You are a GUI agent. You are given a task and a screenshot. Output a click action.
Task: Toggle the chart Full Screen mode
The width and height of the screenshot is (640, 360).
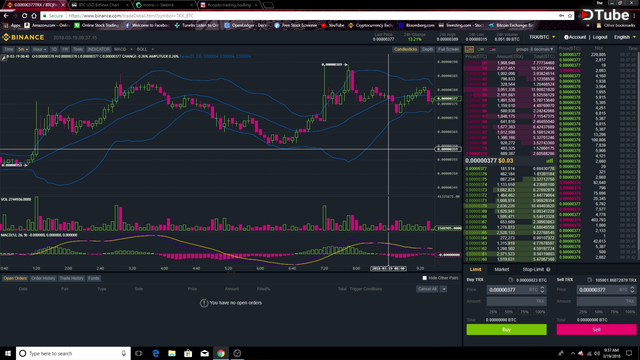click(x=448, y=49)
